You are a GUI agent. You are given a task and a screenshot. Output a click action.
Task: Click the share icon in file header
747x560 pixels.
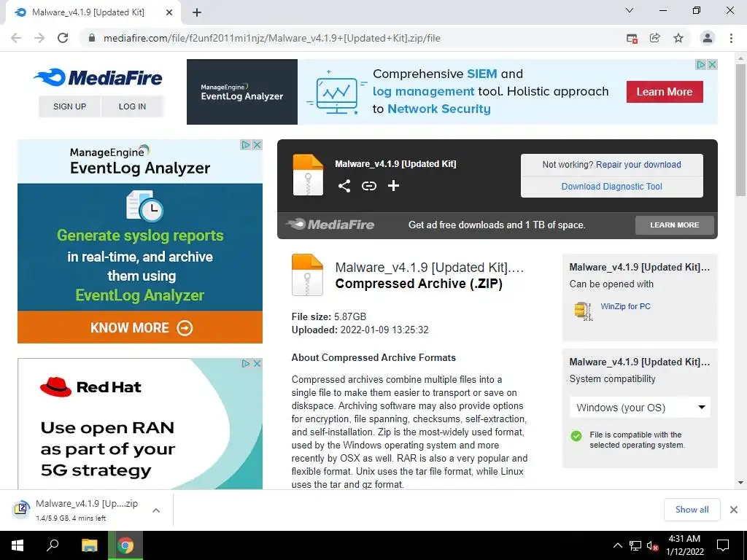coord(344,186)
